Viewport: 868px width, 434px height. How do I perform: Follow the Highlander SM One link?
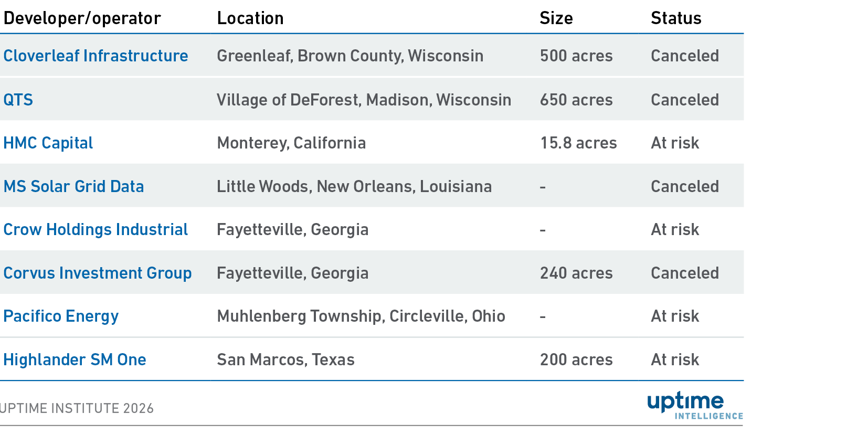point(75,359)
